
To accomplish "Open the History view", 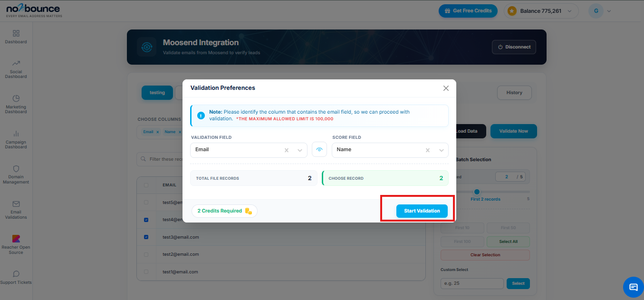I will coord(514,93).
